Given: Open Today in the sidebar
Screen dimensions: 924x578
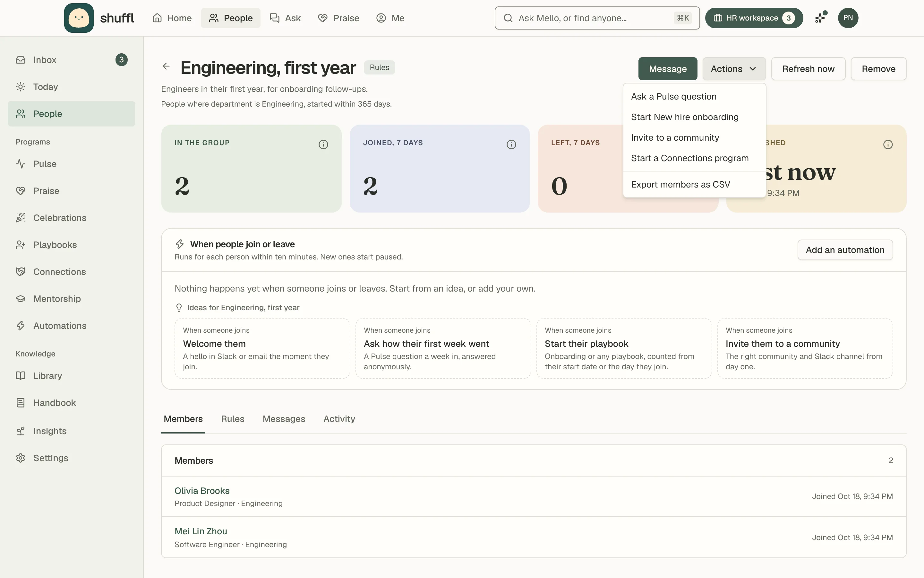Looking at the screenshot, I should (x=72, y=87).
